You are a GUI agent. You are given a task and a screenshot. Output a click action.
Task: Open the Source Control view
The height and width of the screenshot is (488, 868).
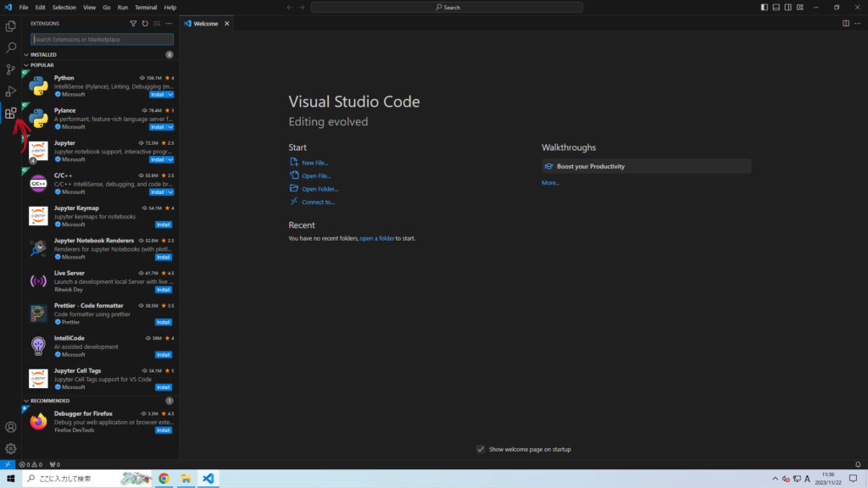(x=10, y=69)
